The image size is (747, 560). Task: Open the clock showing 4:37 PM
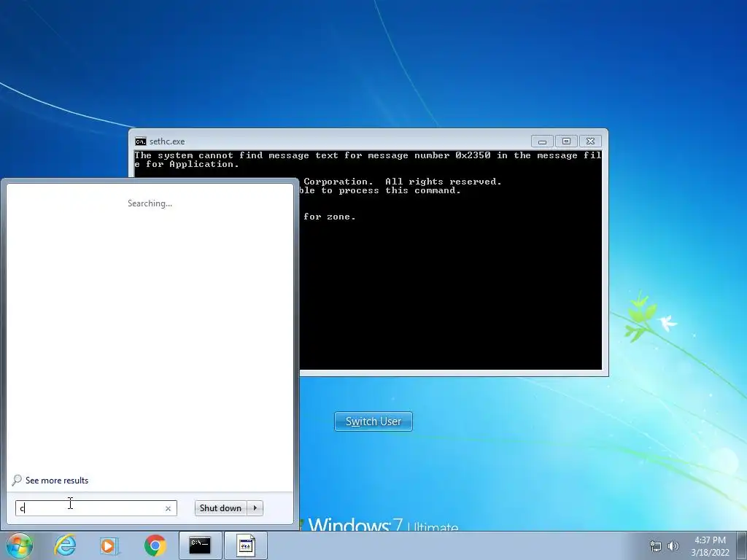pos(710,546)
